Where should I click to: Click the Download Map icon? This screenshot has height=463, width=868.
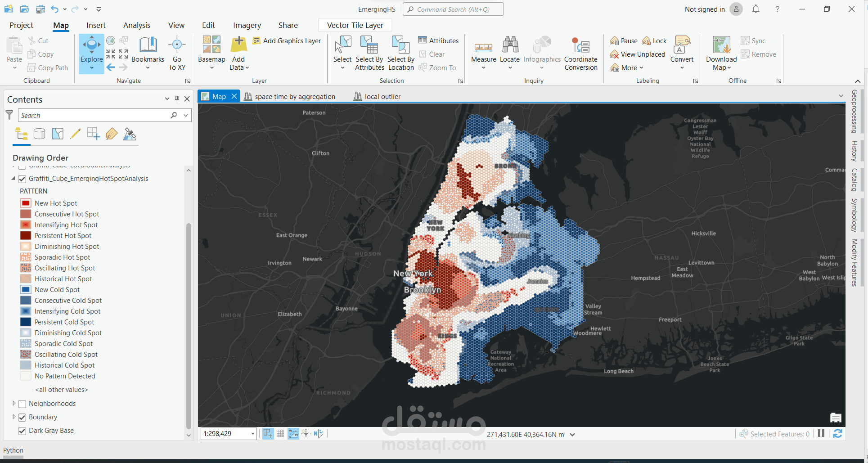click(x=721, y=45)
